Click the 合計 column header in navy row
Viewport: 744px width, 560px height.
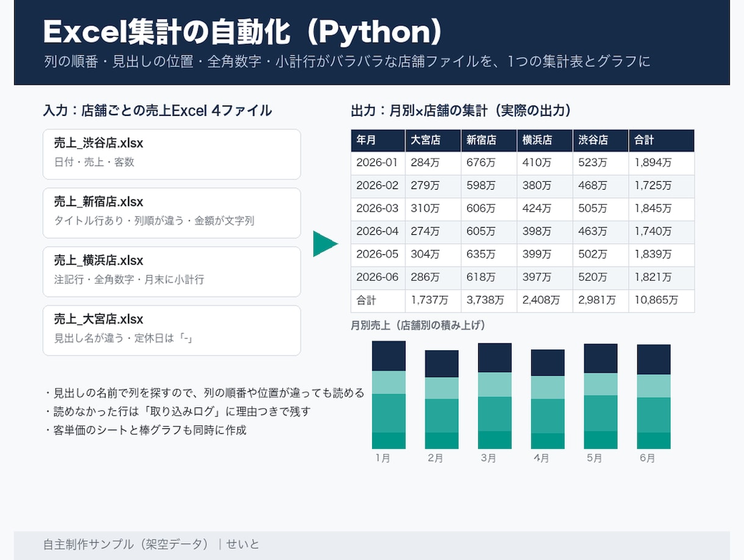click(x=662, y=140)
